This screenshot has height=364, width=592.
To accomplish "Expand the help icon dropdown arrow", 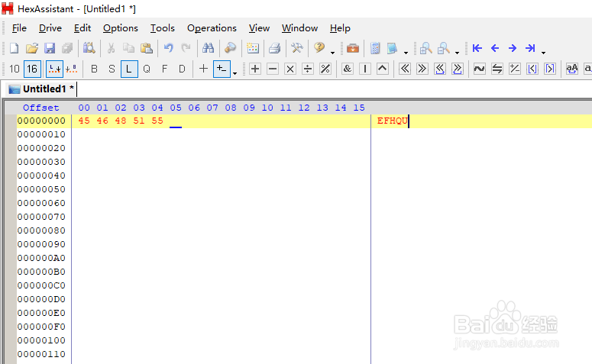I will [x=332, y=53].
